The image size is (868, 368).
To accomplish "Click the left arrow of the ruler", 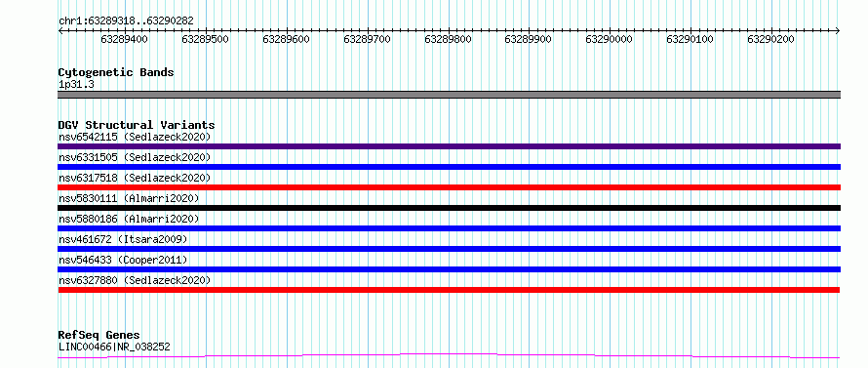I will (x=60, y=31).
